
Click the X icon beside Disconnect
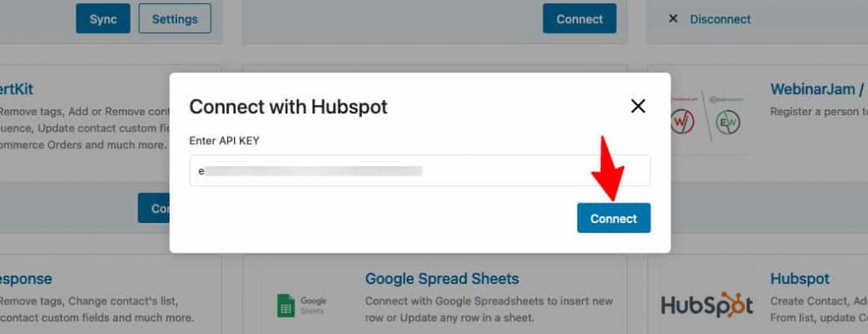point(673,19)
